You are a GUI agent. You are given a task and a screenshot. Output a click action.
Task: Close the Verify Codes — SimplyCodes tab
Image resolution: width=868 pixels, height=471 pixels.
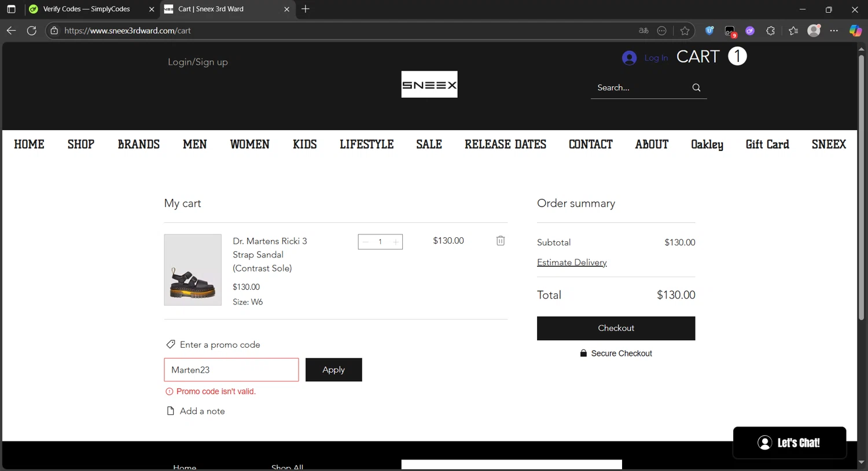pos(152,9)
